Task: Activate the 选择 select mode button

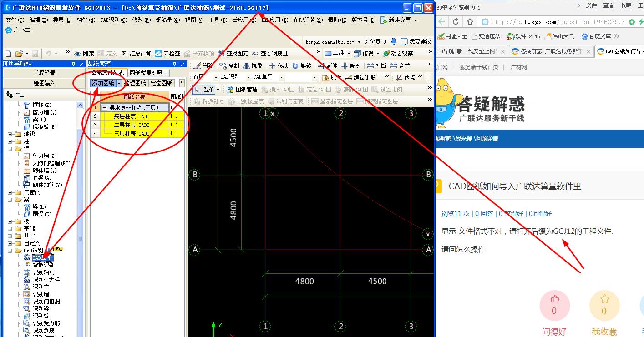Action: tap(203, 89)
